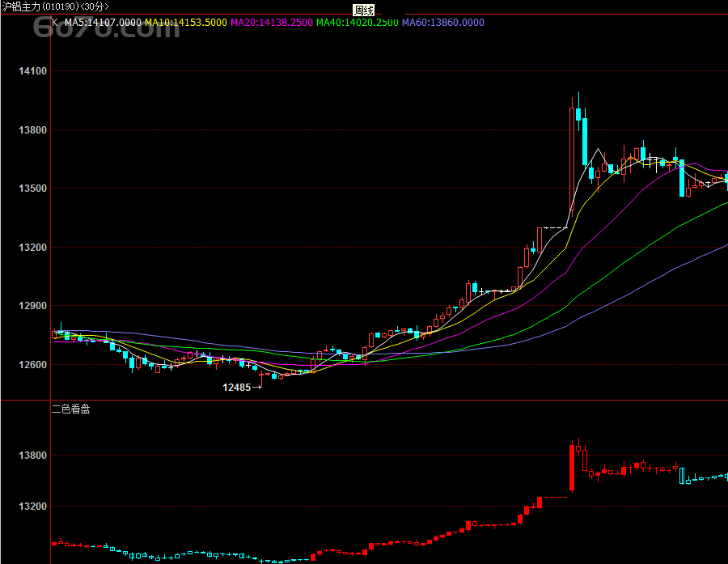This screenshot has width=728, height=564.
Task: Click the MA20:14138.2500 indicator label
Action: coord(272,23)
